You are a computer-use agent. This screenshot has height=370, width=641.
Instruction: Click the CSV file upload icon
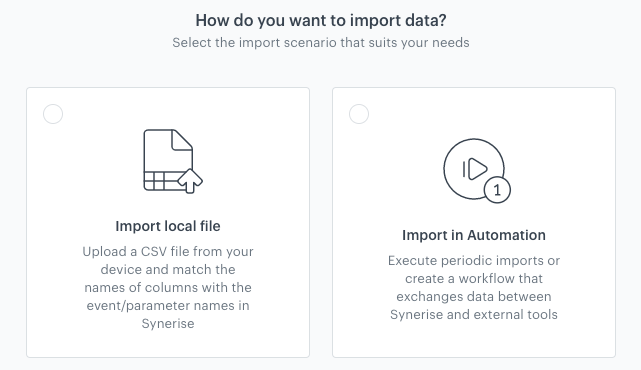(x=173, y=161)
